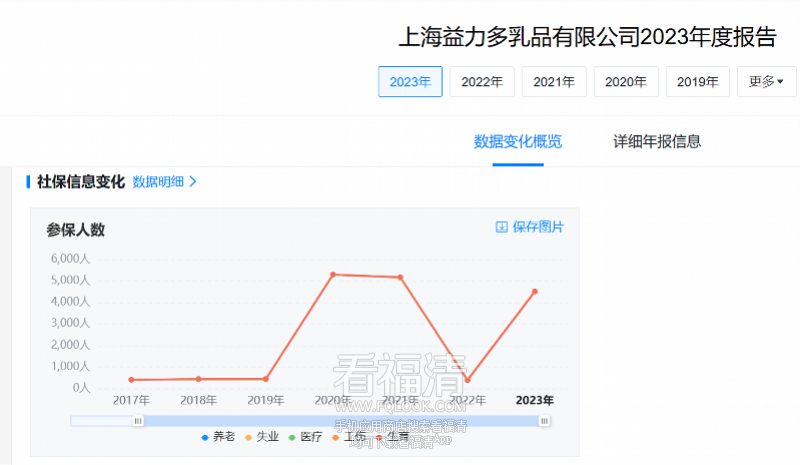Image resolution: width=800 pixels, height=465 pixels.
Task: Click the bold 2023年 x-axis label
Action: (x=535, y=400)
